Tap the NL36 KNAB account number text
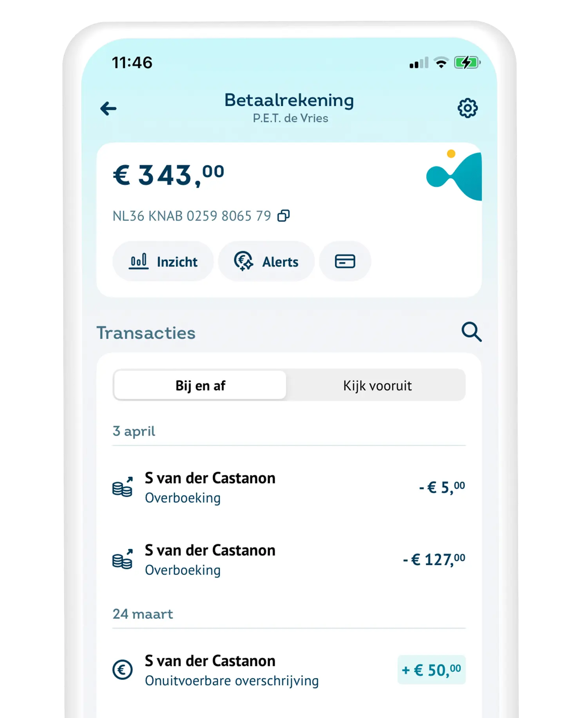Viewport: 588px width, 718px height. [192, 216]
